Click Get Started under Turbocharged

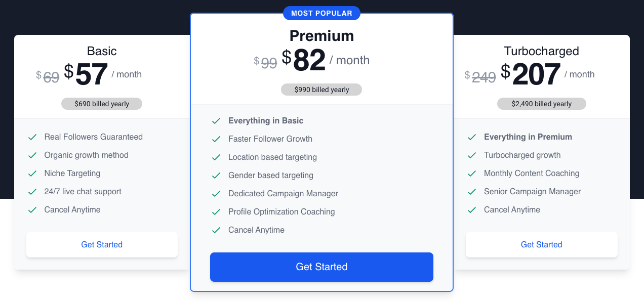541,244
